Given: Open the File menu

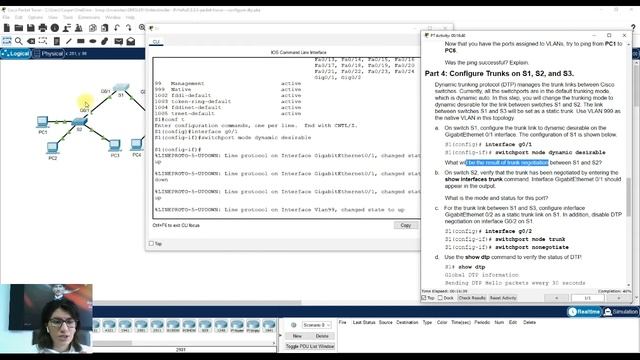Looking at the screenshot, I should (6, 17).
